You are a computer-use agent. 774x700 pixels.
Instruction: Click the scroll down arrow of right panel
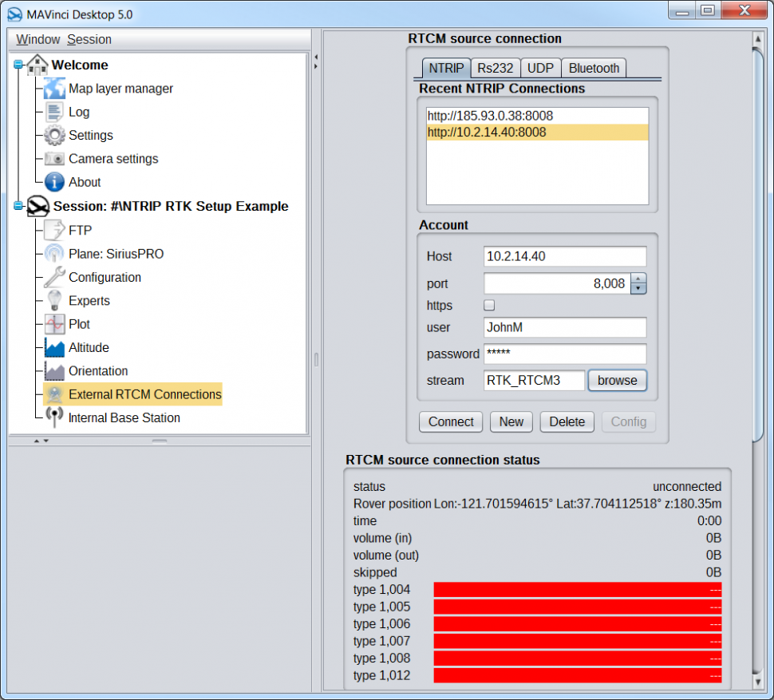758,682
